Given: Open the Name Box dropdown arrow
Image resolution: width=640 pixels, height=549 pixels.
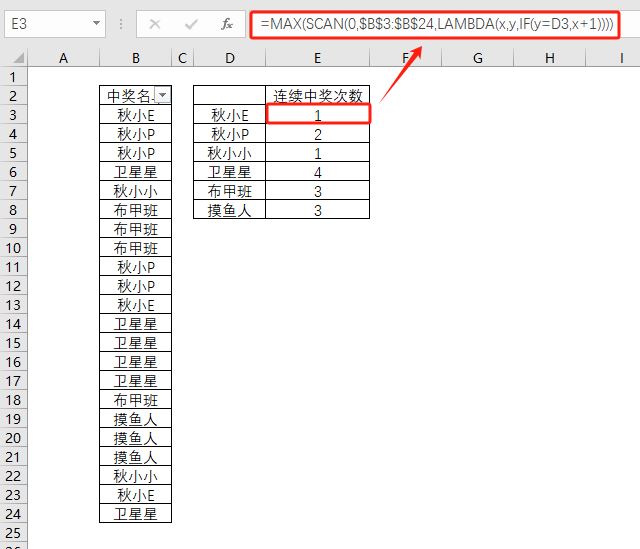Looking at the screenshot, I should coord(96,23).
